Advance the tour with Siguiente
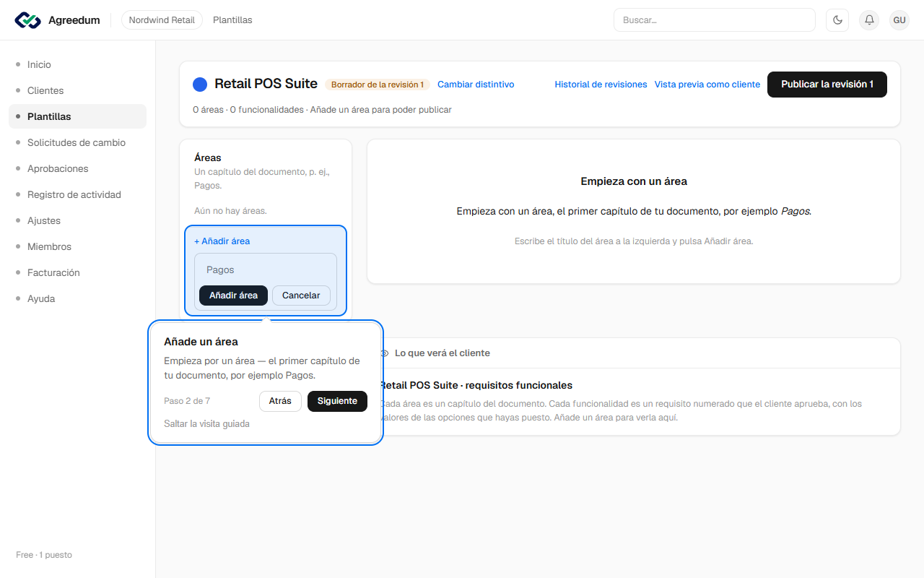 (337, 401)
